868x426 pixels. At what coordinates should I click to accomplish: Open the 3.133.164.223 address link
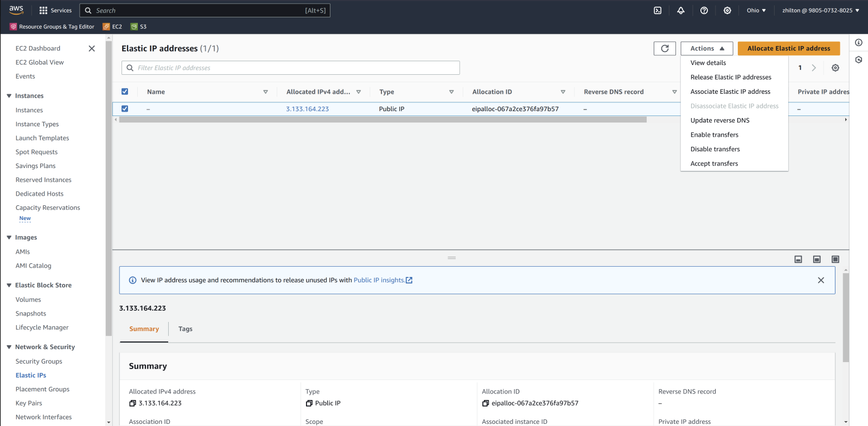point(308,109)
